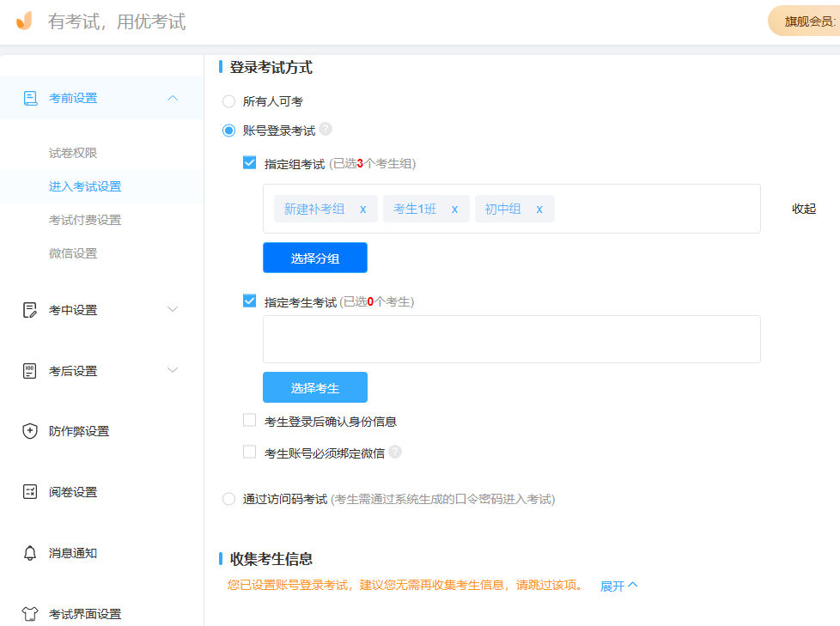This screenshot has width=840, height=626.
Task: Select the 账号登录考试 radio button
Action: pos(228,131)
